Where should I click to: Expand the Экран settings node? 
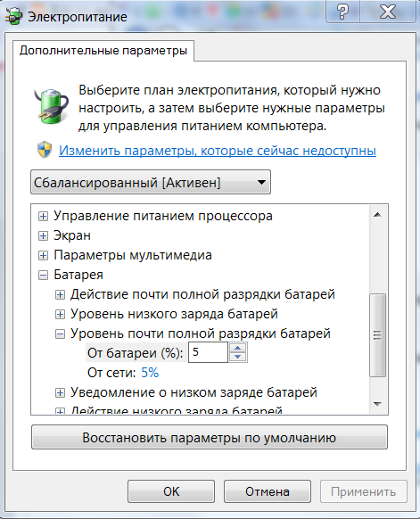click(x=43, y=235)
